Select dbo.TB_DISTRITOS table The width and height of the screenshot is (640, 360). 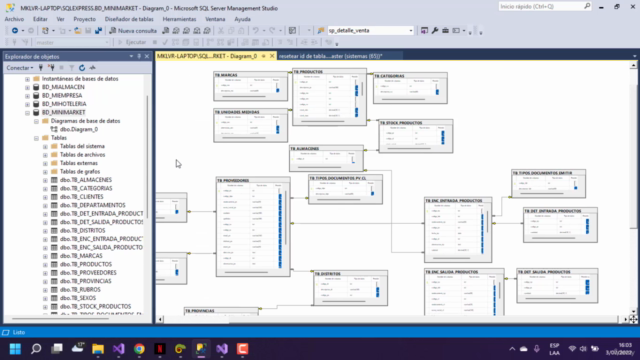click(x=82, y=231)
